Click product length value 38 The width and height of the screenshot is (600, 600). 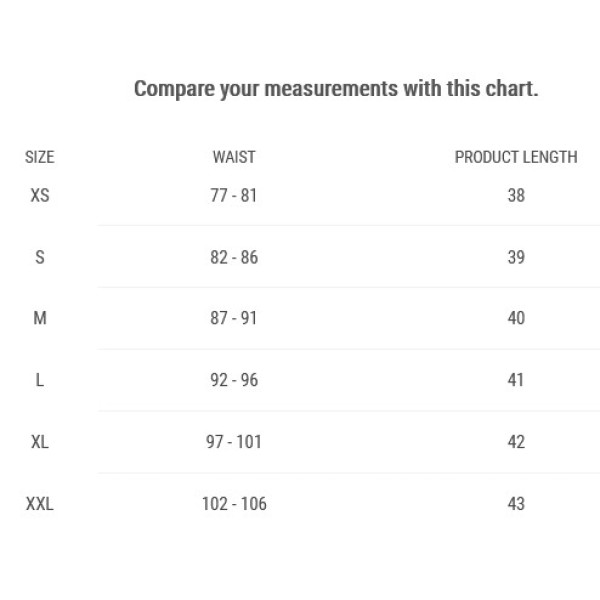click(516, 195)
